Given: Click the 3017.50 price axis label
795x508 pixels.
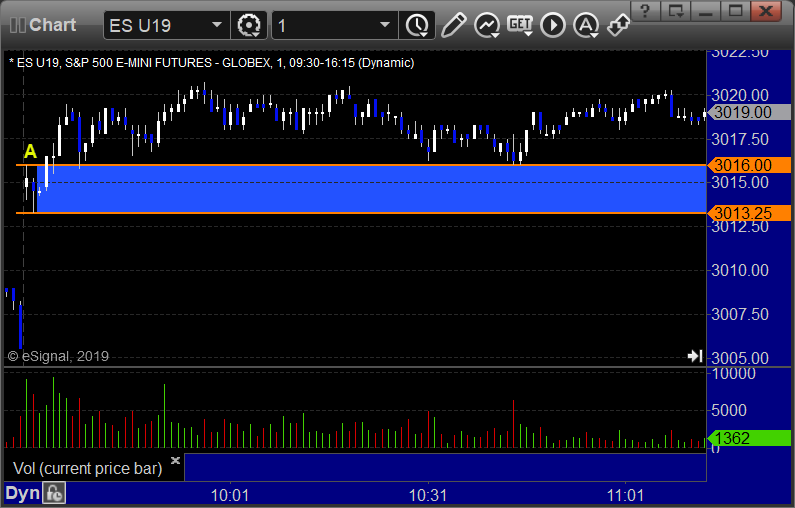Looking at the screenshot, I should 740,139.
